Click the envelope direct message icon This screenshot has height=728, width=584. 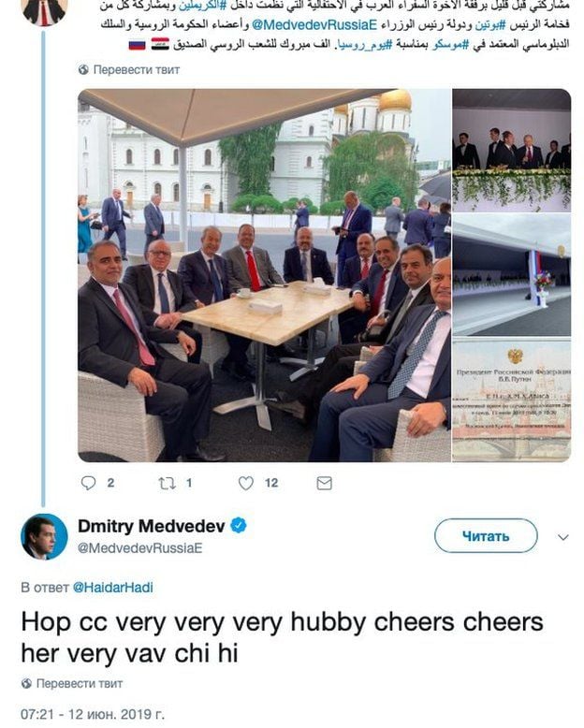pyautogui.click(x=324, y=483)
